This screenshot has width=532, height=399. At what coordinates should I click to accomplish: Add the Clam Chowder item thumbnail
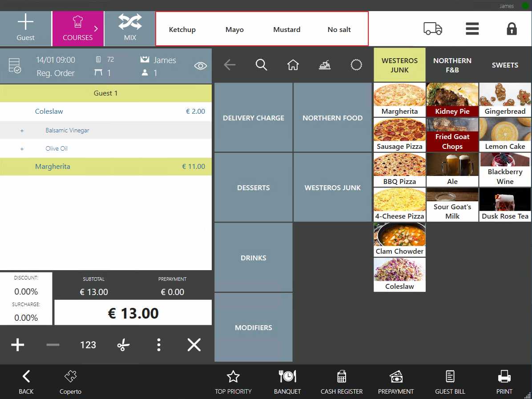[x=399, y=239]
